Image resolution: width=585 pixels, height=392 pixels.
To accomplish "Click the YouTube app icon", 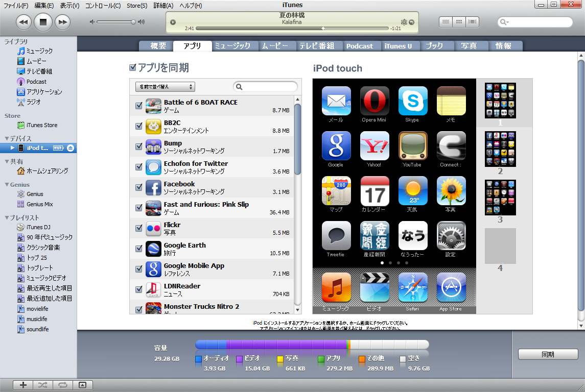I will [413, 145].
